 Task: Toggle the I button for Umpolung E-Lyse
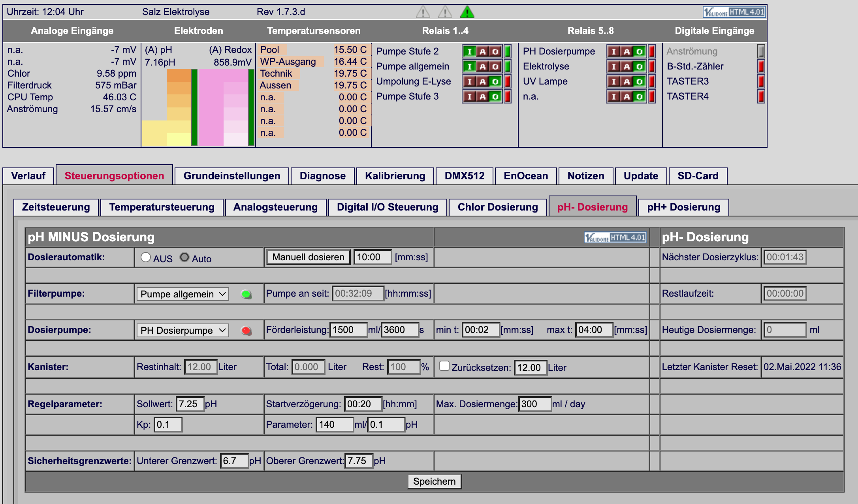pos(469,81)
